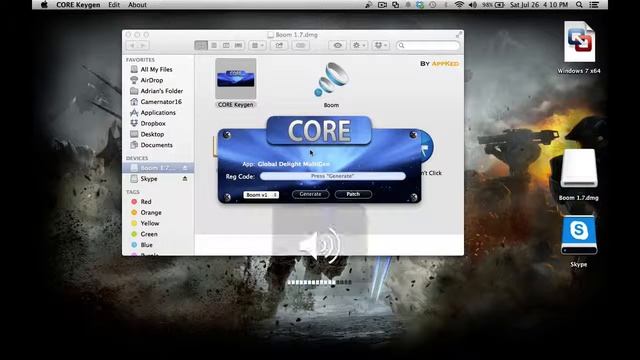Viewport: 640px width, 360px height.
Task: Go back in the Finder window
Action: (132, 45)
